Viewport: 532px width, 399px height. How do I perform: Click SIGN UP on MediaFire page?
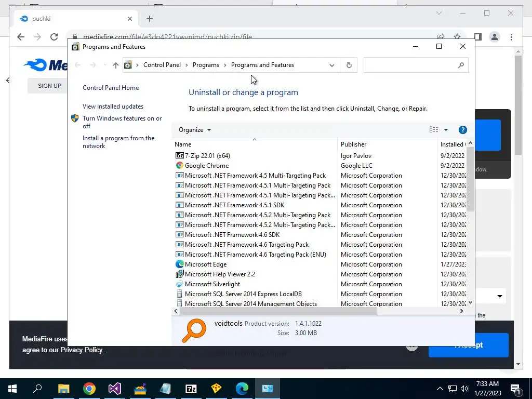point(49,86)
